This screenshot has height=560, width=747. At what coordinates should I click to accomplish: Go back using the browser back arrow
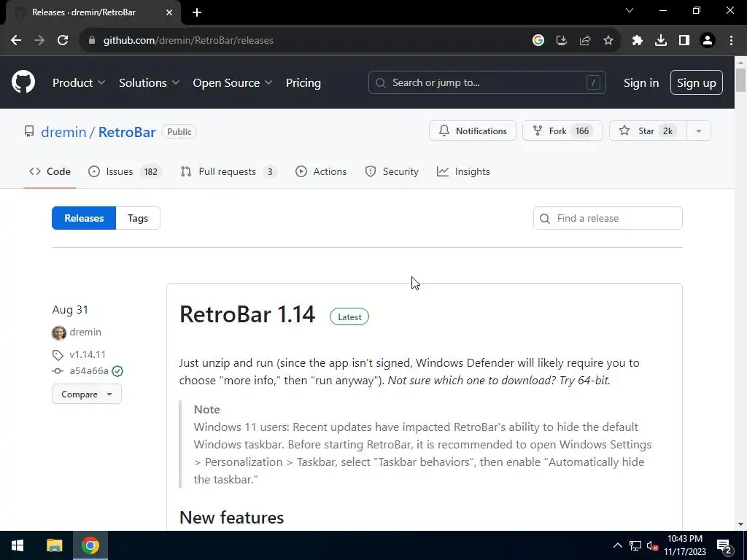point(16,41)
